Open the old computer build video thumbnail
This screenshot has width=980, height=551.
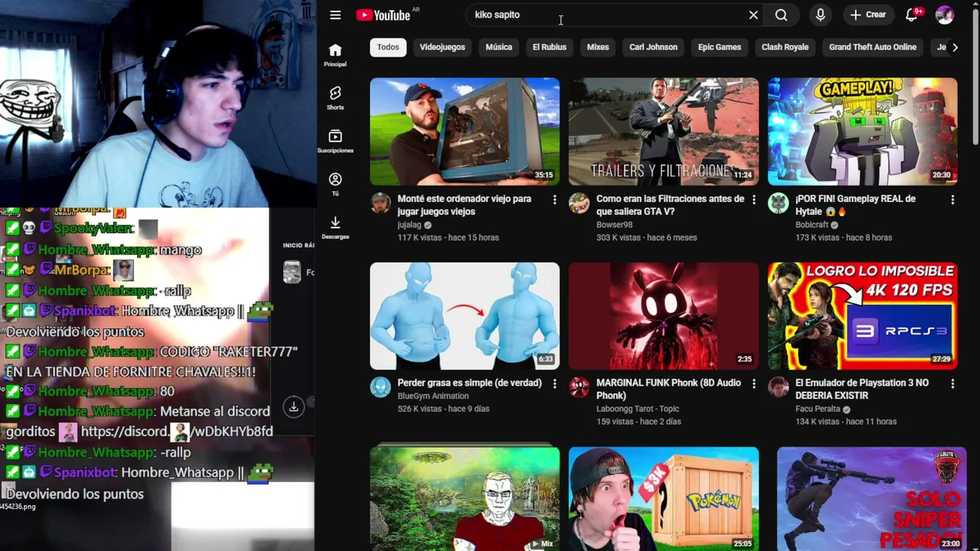pyautogui.click(x=465, y=132)
